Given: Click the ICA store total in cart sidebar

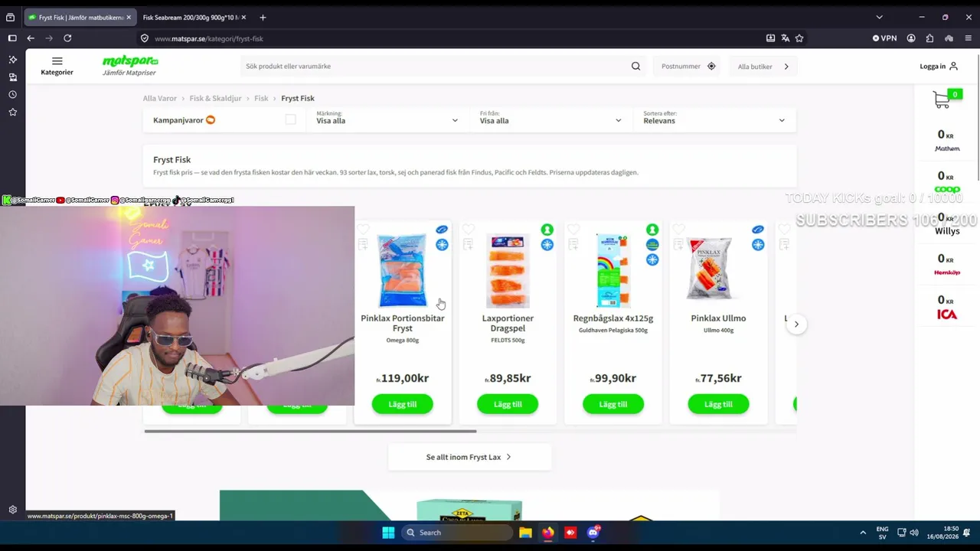Looking at the screenshot, I should point(947,306).
